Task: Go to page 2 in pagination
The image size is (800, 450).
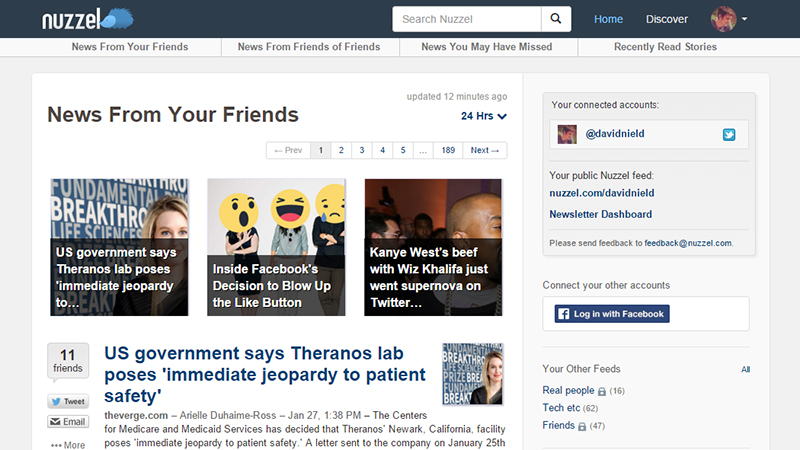Action: coord(341,151)
